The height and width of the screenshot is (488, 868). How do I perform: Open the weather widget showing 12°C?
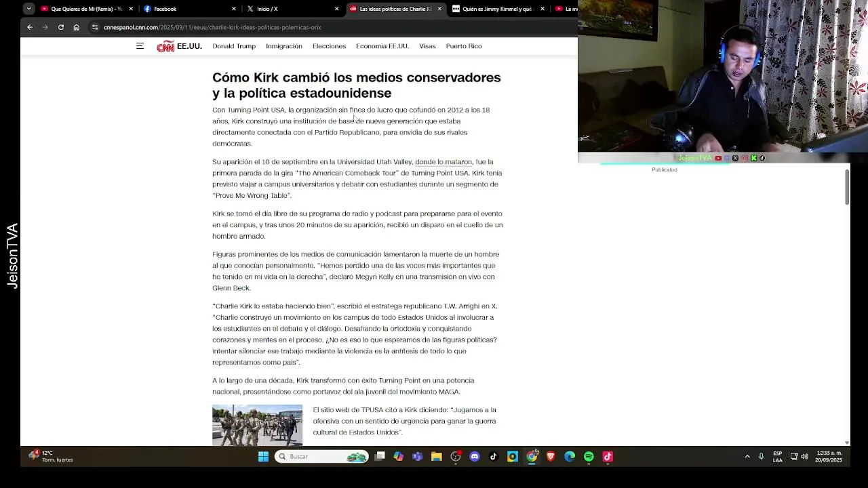(x=51, y=456)
